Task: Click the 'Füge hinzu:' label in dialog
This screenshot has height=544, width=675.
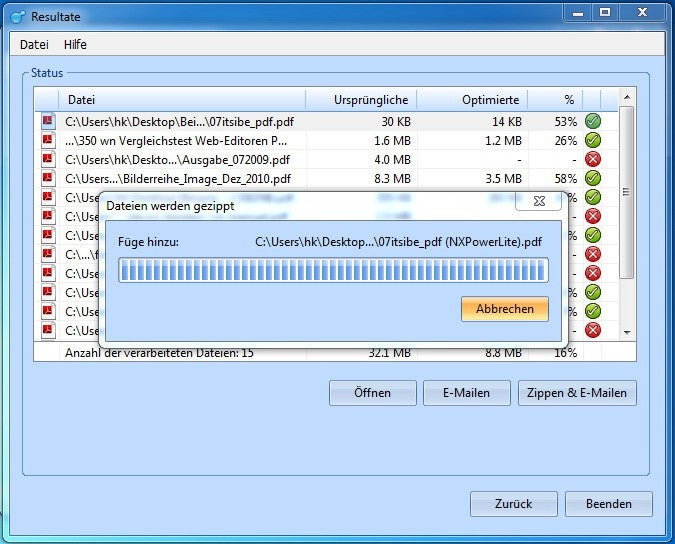Action: 148,242
